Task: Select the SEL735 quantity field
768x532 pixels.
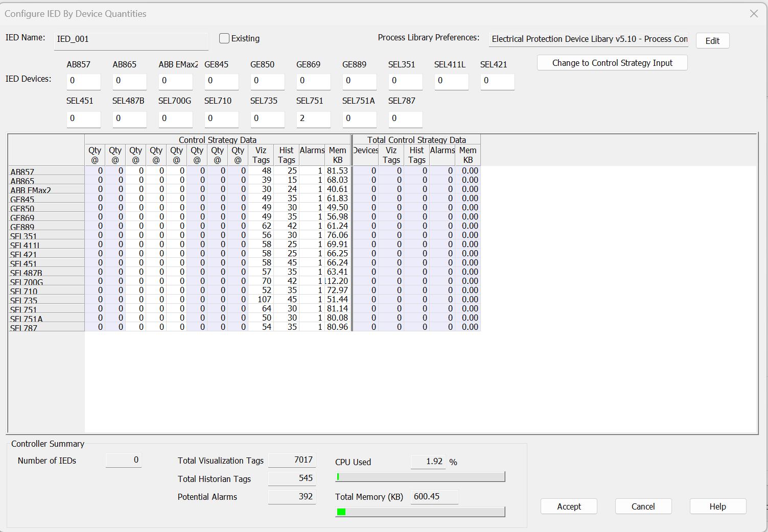Action: pos(267,119)
